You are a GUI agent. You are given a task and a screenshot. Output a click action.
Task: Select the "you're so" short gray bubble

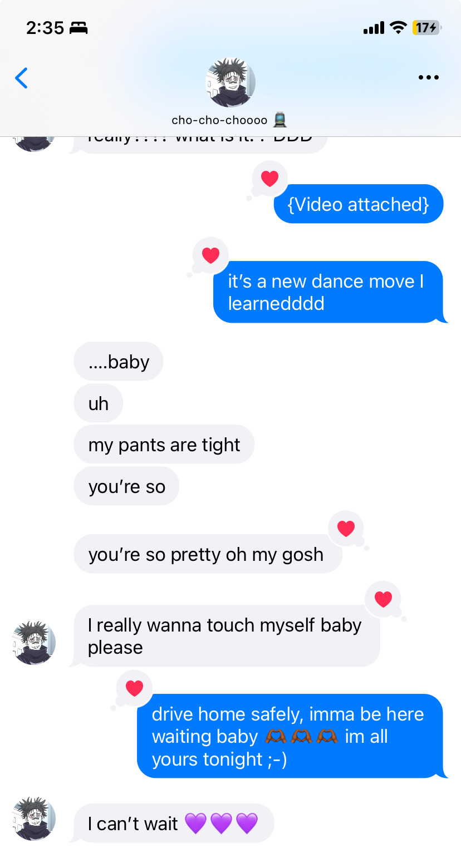click(126, 486)
